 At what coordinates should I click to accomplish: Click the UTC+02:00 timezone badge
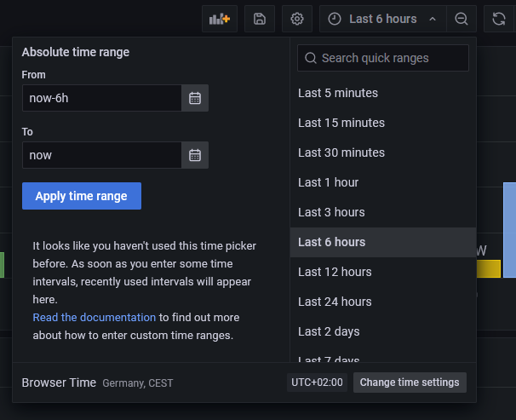[x=317, y=383]
